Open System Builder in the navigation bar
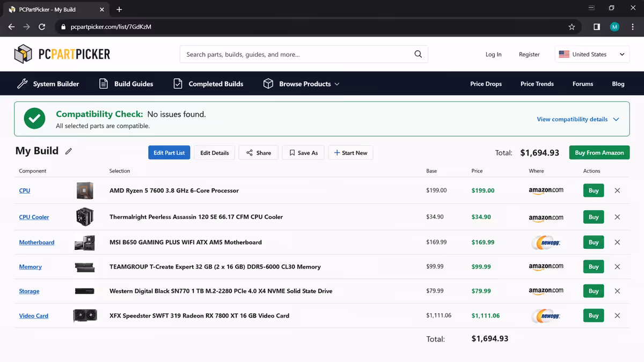The image size is (644, 362). (x=48, y=84)
